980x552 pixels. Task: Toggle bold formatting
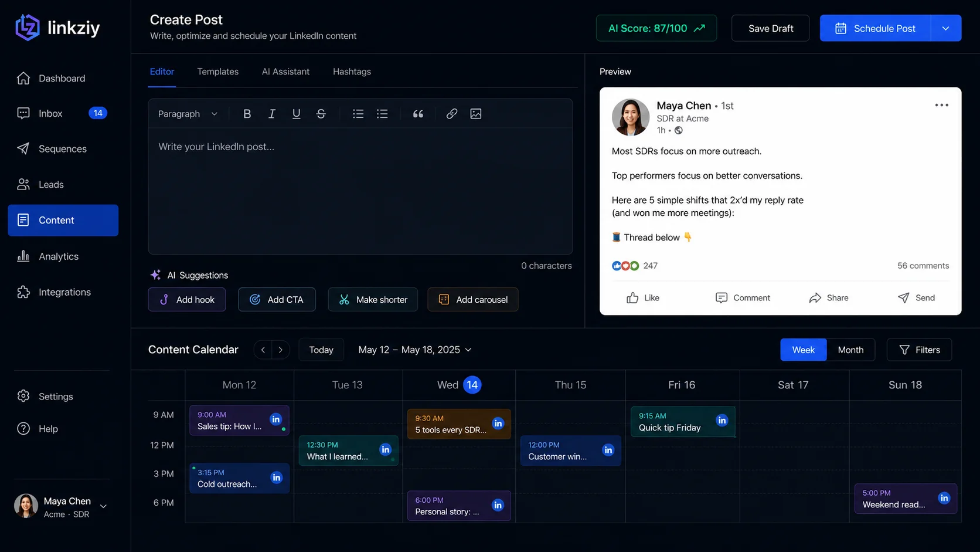tap(247, 114)
